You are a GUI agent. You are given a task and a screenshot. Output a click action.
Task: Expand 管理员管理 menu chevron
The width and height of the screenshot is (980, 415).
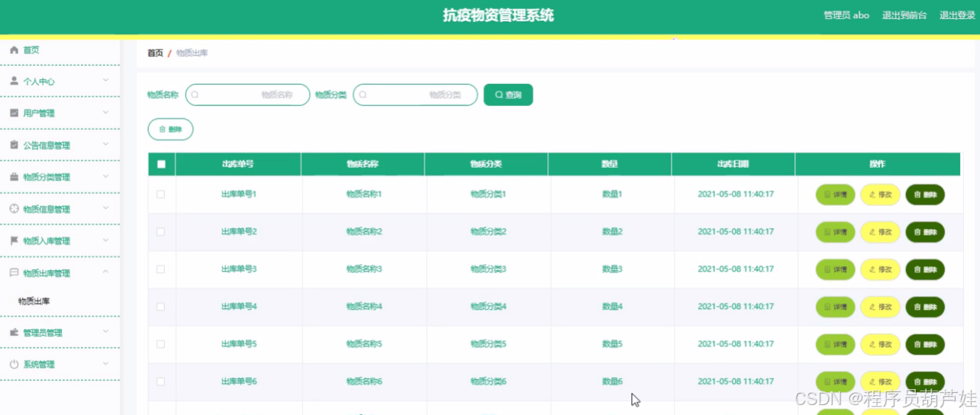[x=105, y=332]
